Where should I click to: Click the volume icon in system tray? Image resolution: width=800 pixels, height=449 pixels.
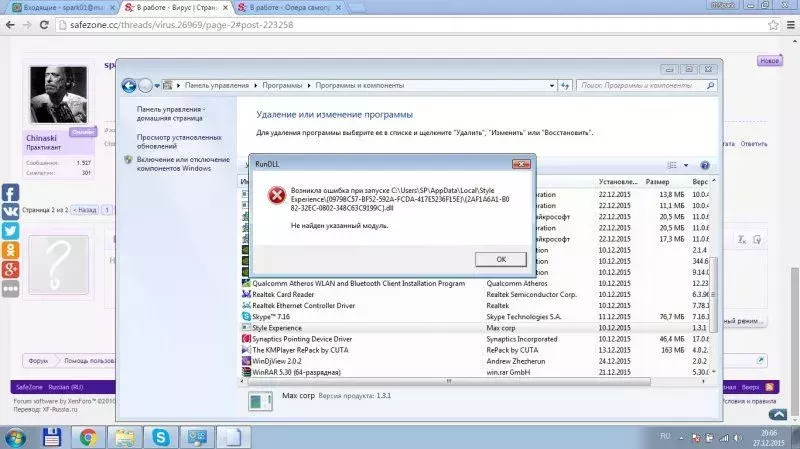737,438
